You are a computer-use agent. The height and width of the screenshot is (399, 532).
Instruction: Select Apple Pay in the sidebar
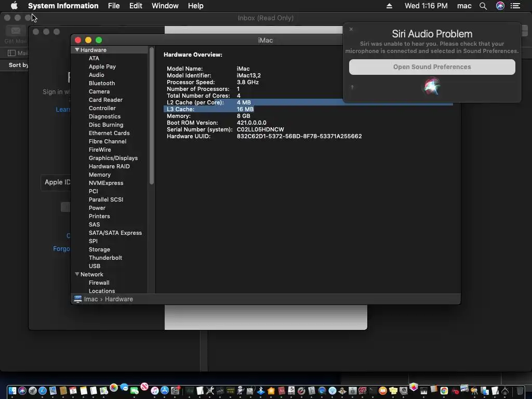(x=102, y=66)
